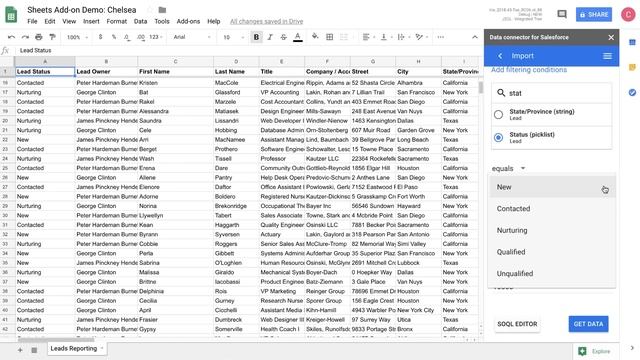
Task: Open the fill color picker
Action: click(315, 37)
